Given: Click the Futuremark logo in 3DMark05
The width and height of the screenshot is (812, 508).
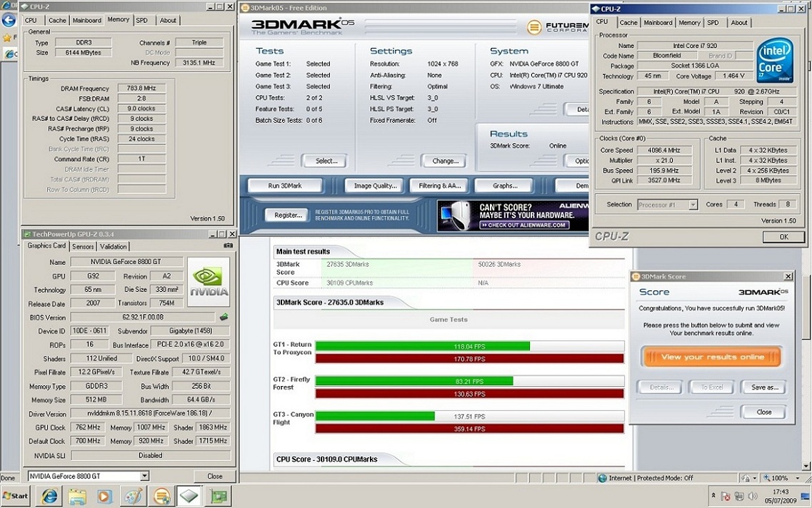Looking at the screenshot, I should 557,27.
